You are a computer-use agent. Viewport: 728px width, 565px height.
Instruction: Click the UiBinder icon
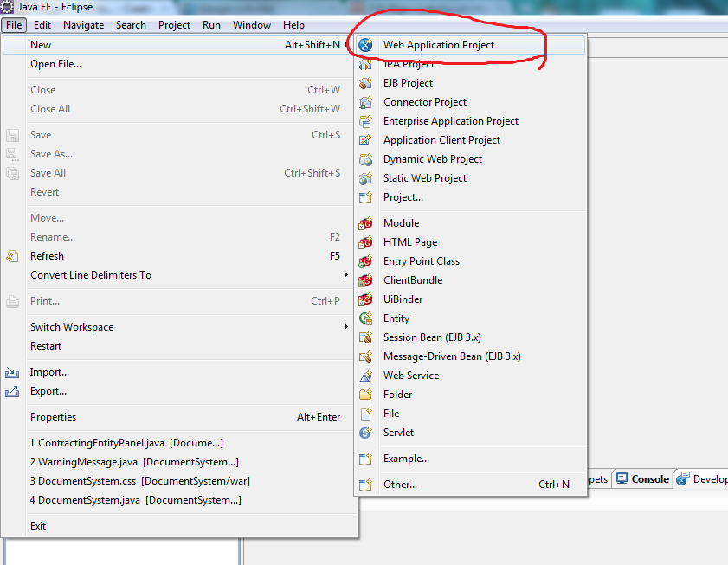(x=365, y=299)
